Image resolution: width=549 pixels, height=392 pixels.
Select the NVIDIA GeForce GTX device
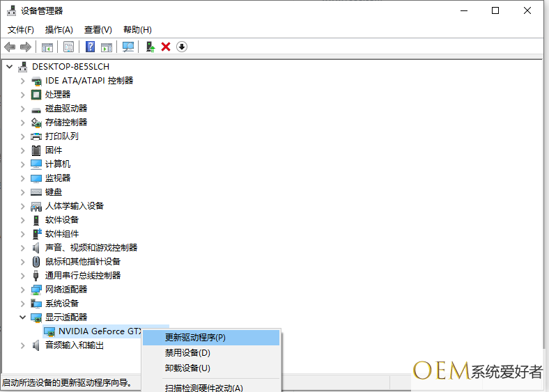point(99,331)
